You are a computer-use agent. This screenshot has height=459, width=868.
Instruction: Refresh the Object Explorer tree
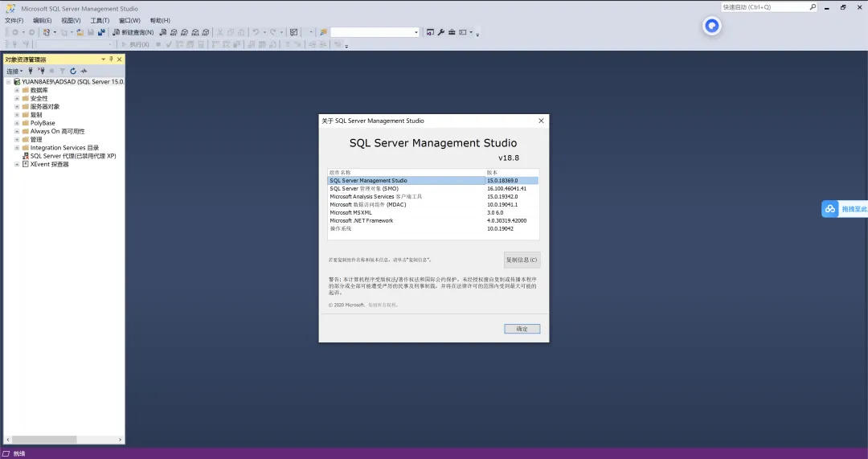73,71
